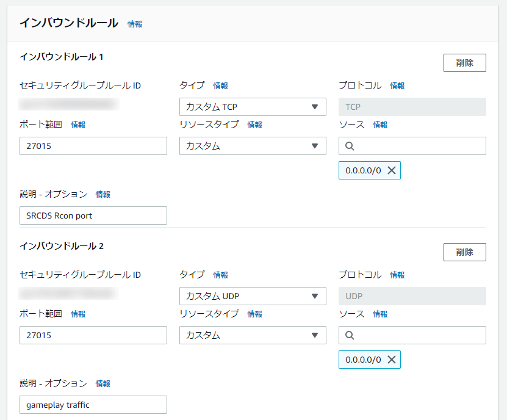Expand the rule 1 リソースタイプ dropdown
507x420 pixels.
(x=253, y=146)
